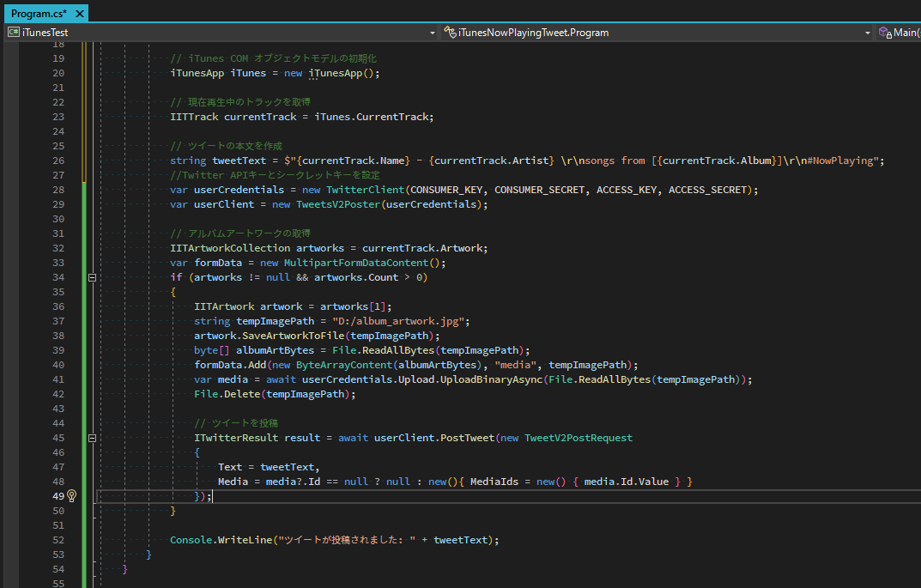Click "UploadBinaryAsync" on line 41

491,379
